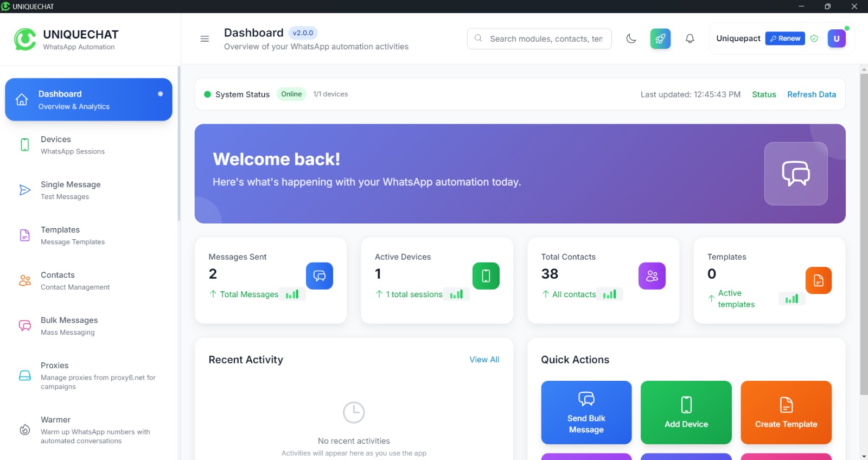This screenshot has width=868, height=460.
Task: Click the Single Message send arrow icon
Action: 25,190
